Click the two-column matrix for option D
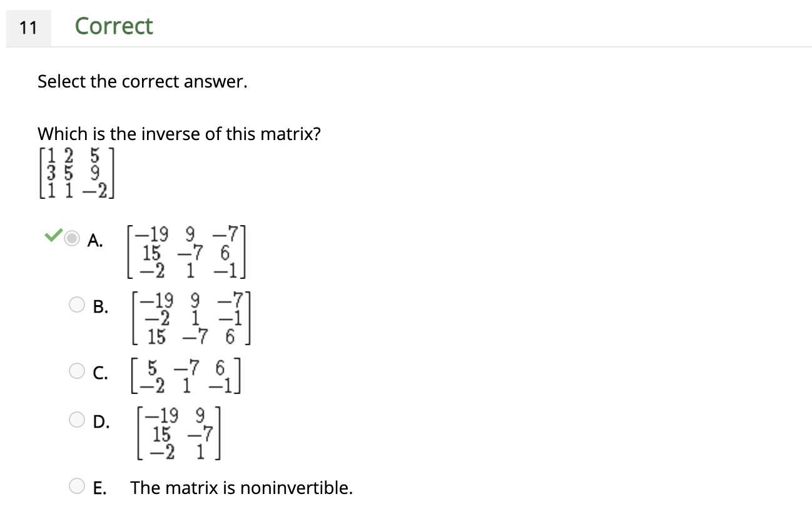Viewport: 812px width, 514px height. [x=178, y=433]
